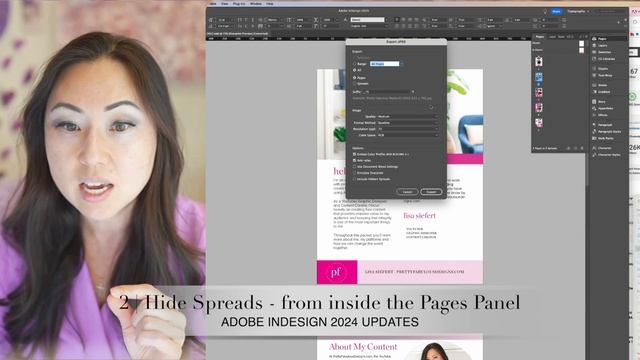Click the blue Share button
Image resolution: width=640 pixels, height=360 pixels.
click(x=556, y=11)
